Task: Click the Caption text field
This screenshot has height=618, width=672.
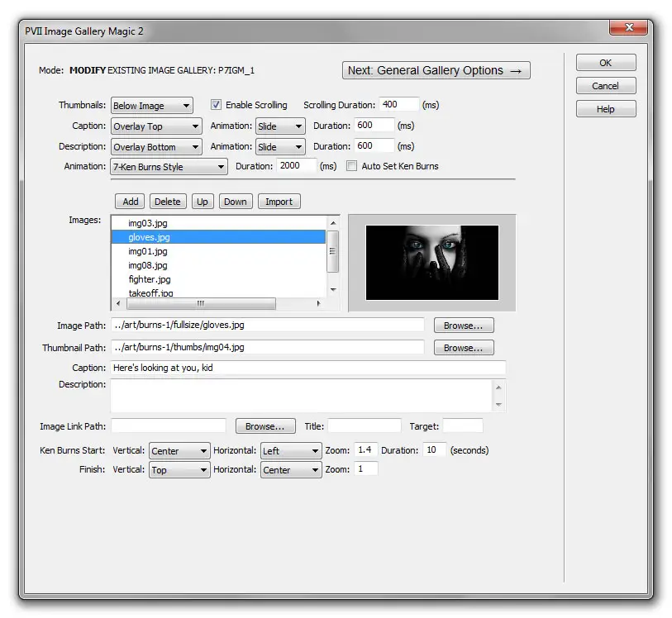Action: [x=308, y=368]
